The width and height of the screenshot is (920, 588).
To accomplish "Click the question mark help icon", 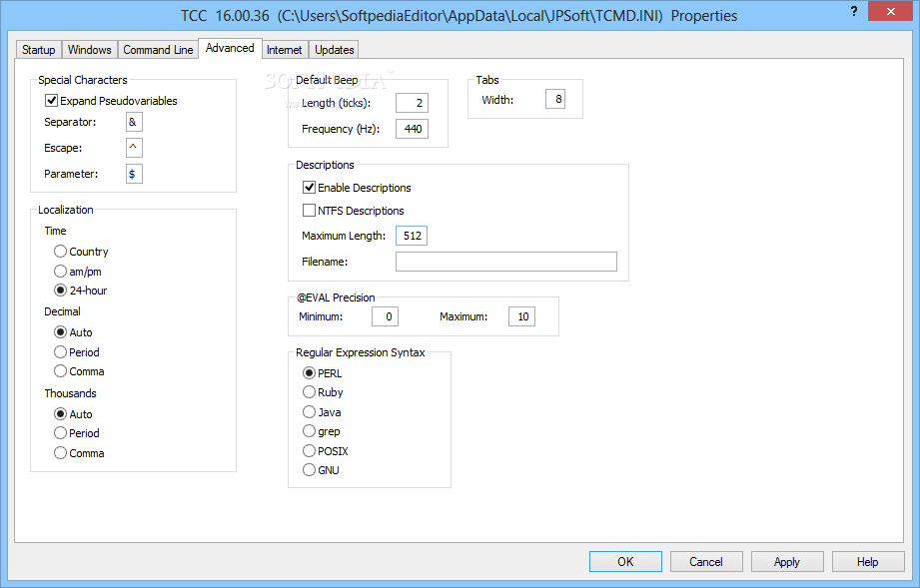I will 854,11.
